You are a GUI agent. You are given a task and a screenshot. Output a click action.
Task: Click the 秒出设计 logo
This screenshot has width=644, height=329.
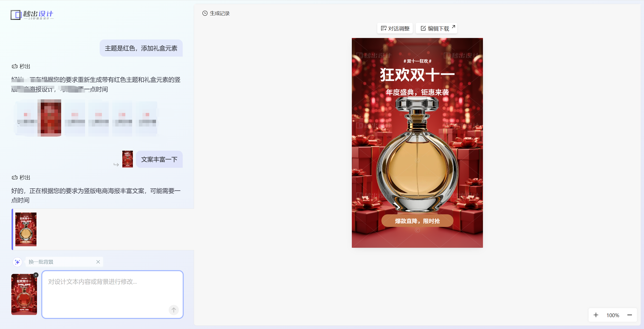click(x=32, y=15)
